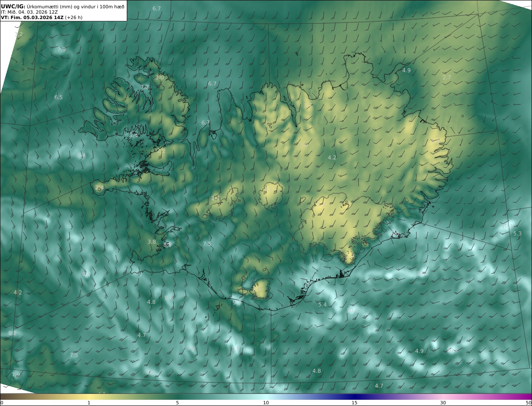Click the colour bar tick label "15"
This screenshot has width=532, height=406.
point(355,403)
